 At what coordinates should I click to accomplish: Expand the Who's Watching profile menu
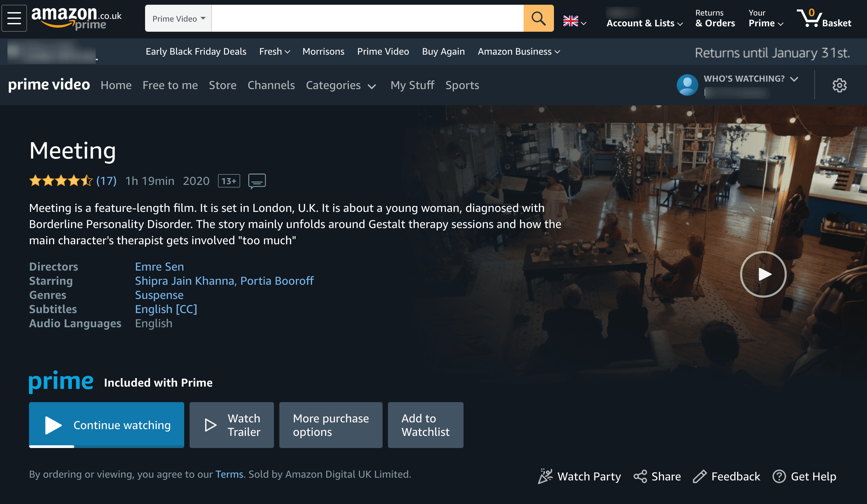(x=752, y=79)
